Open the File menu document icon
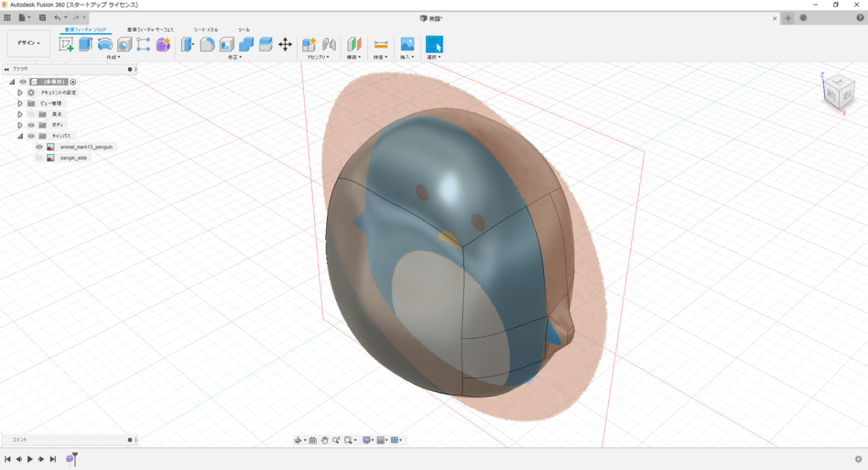 click(23, 17)
